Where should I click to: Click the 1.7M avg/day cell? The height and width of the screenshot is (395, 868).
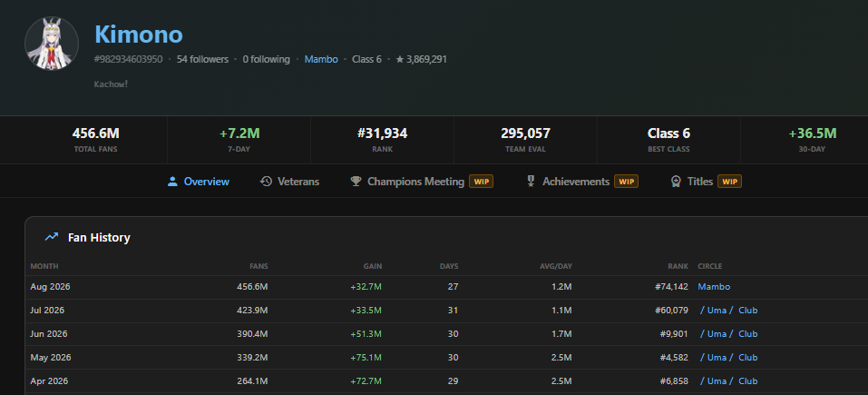tap(561, 333)
